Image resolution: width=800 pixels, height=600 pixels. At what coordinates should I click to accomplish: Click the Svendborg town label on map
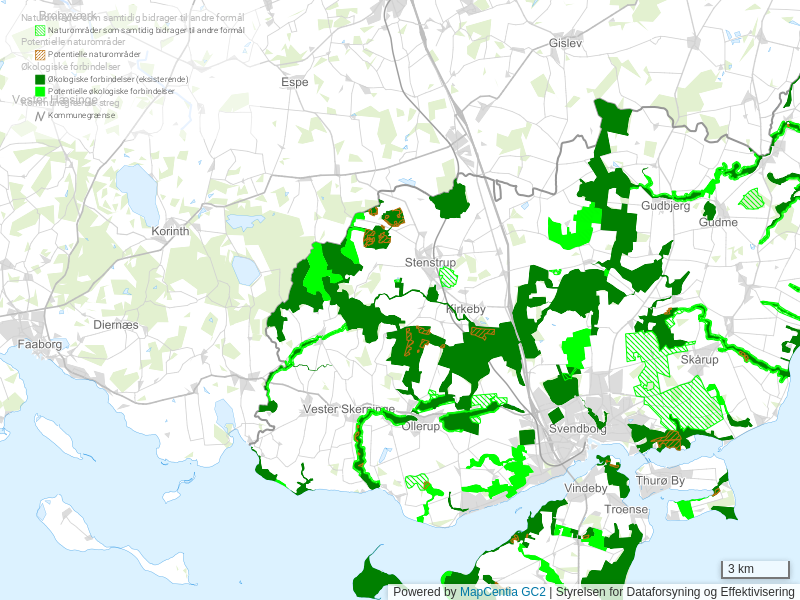point(577,429)
